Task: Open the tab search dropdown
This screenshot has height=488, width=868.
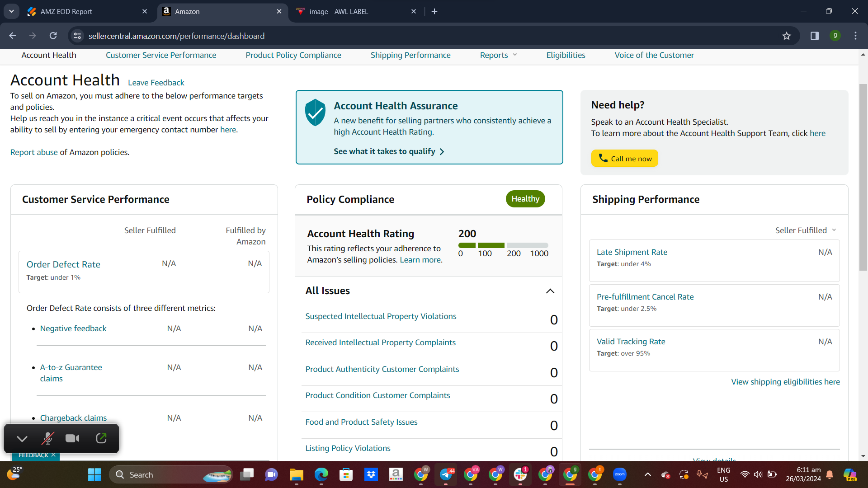Action: 11,11
